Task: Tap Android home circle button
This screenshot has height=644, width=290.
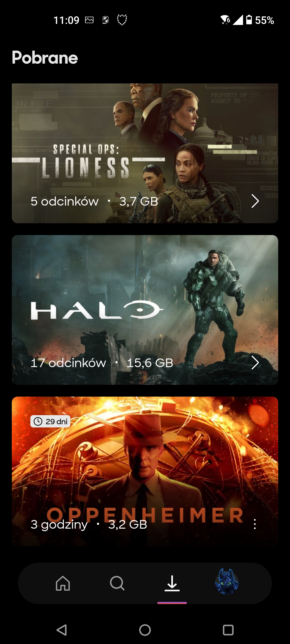Action: pos(145,630)
